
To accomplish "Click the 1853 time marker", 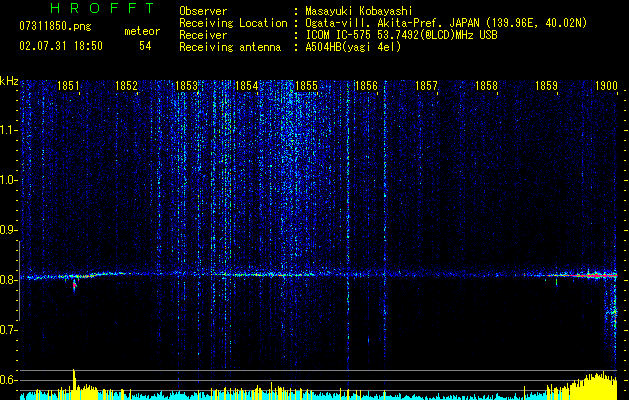I will point(187,86).
